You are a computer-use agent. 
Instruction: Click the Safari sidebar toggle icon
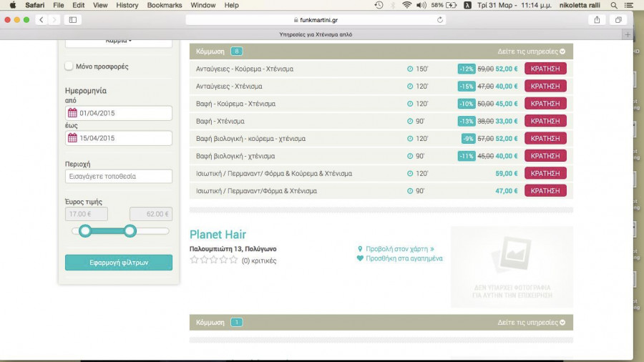click(72, 19)
